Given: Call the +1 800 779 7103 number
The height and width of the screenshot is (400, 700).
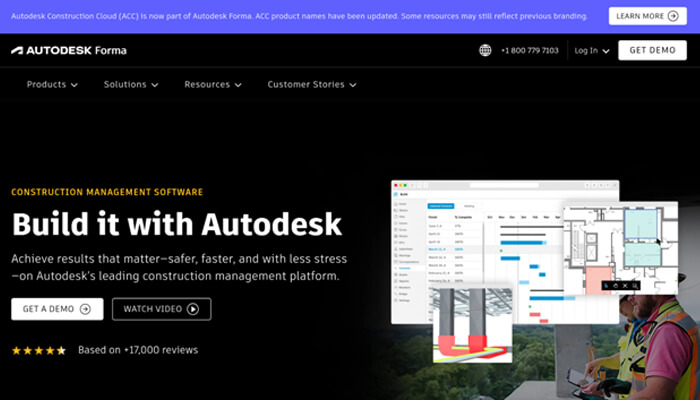Looking at the screenshot, I should coord(529,50).
